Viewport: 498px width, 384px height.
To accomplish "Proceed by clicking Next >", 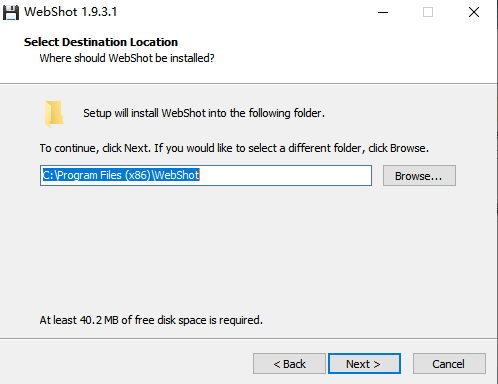I will pyautogui.click(x=364, y=364).
